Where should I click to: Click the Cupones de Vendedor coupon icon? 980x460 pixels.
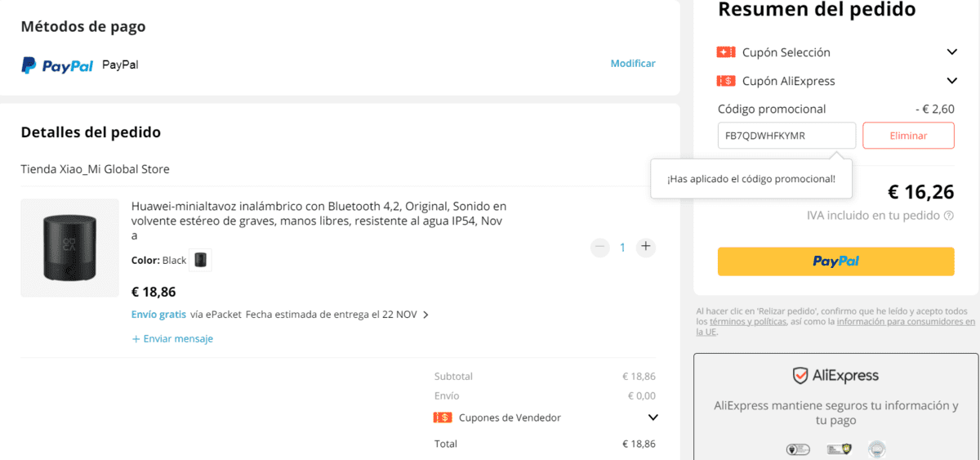coord(443,418)
